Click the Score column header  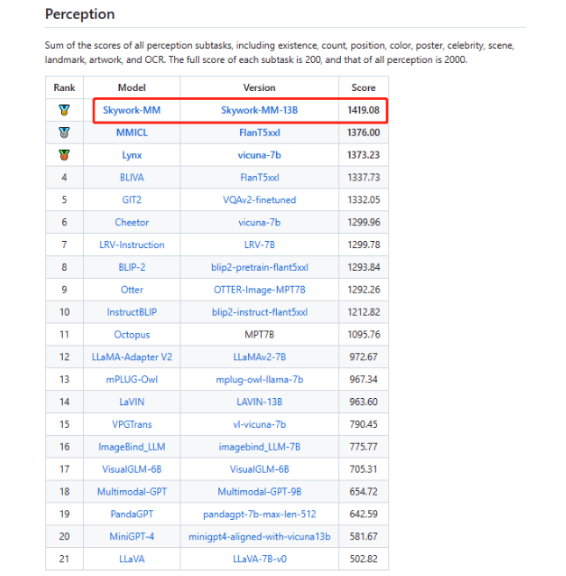tap(363, 87)
